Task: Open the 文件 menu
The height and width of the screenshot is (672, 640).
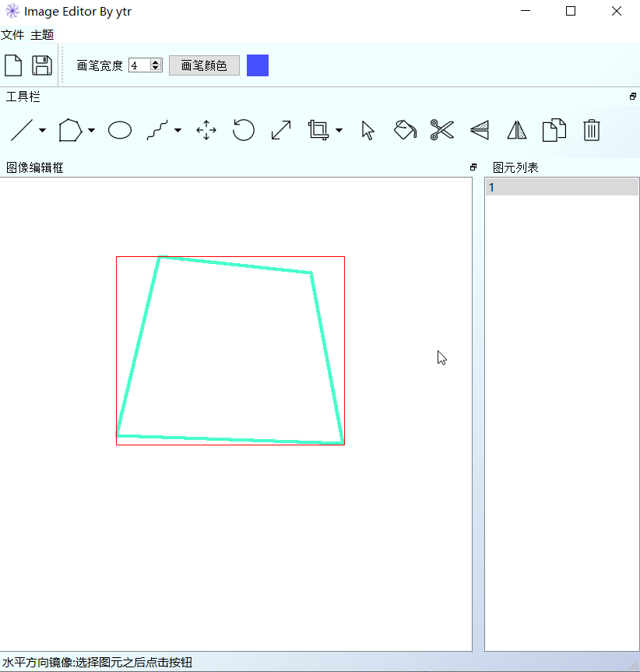Action: [x=12, y=35]
